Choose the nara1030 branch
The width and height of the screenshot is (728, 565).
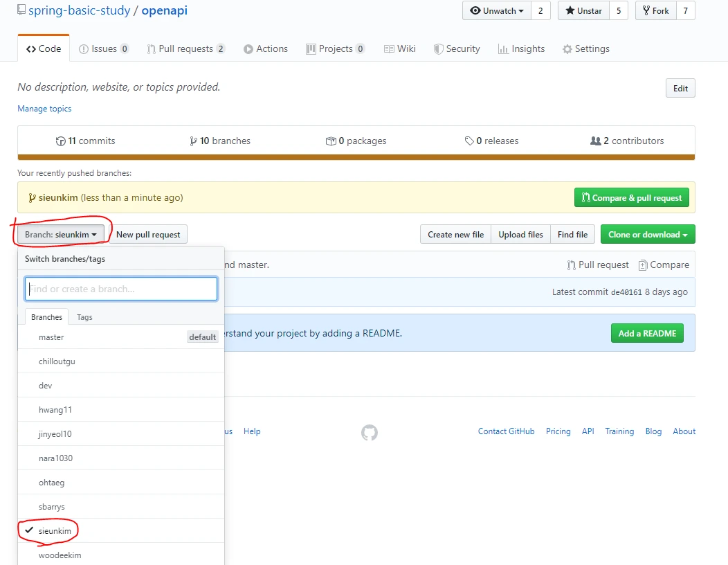point(121,458)
